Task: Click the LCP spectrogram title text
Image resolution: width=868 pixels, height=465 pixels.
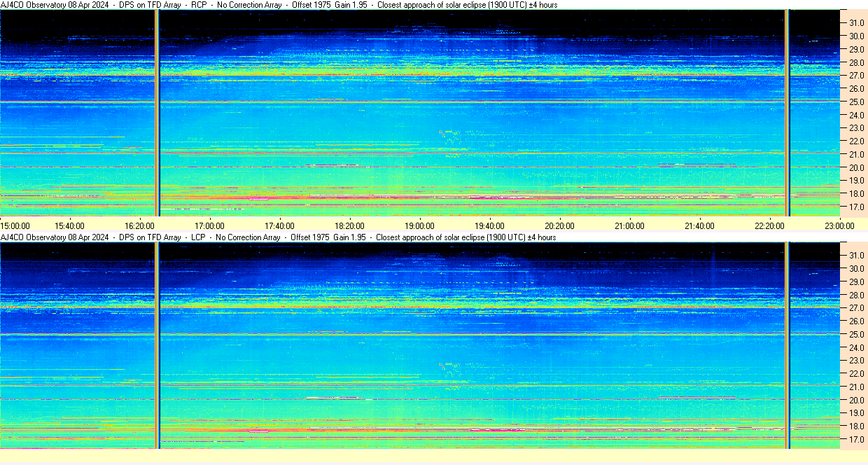Action: (279, 237)
